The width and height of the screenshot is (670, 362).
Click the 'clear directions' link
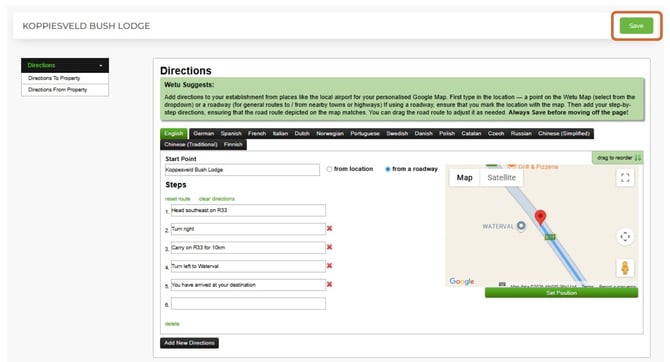tap(217, 199)
